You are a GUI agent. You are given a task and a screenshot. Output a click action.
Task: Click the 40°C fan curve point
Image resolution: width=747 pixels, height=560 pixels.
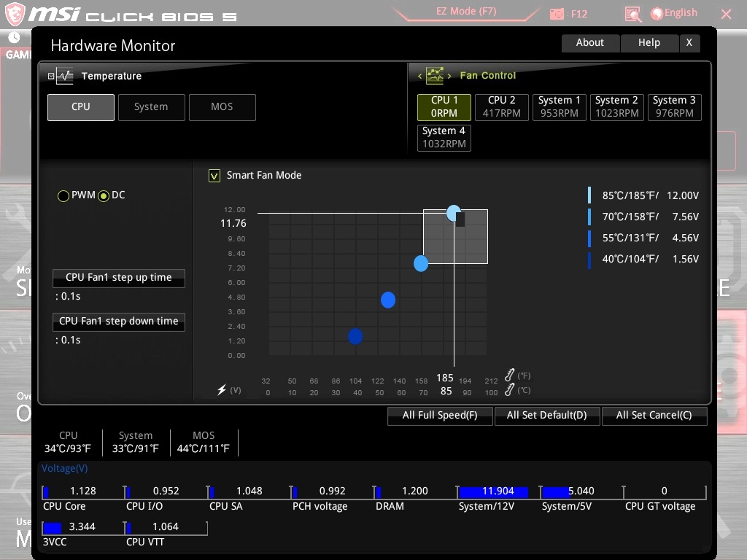[x=355, y=337]
